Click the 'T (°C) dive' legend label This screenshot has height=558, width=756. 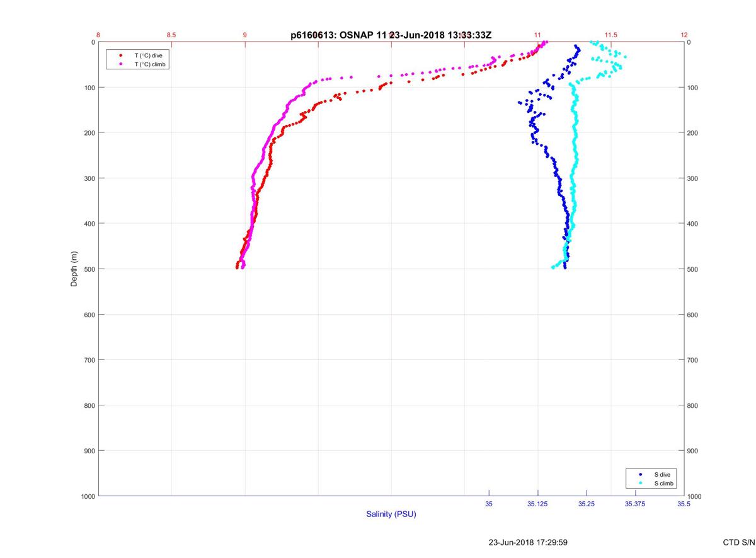tap(148, 55)
